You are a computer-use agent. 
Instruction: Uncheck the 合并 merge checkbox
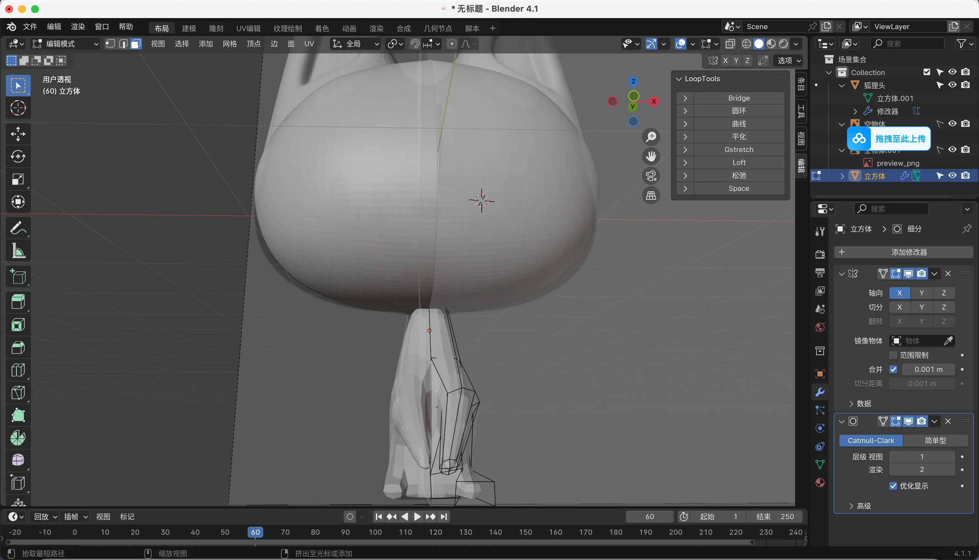pos(893,369)
